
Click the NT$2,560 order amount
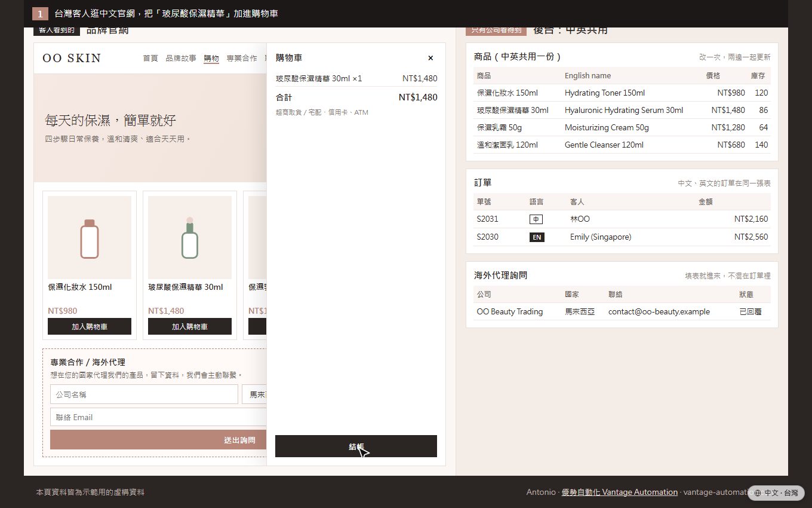(x=751, y=237)
